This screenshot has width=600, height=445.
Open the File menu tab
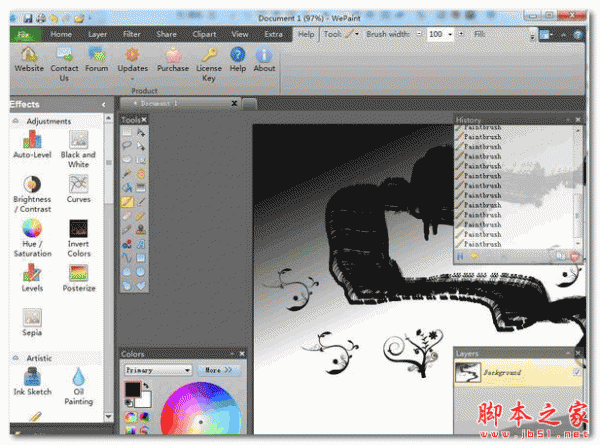pos(24,34)
